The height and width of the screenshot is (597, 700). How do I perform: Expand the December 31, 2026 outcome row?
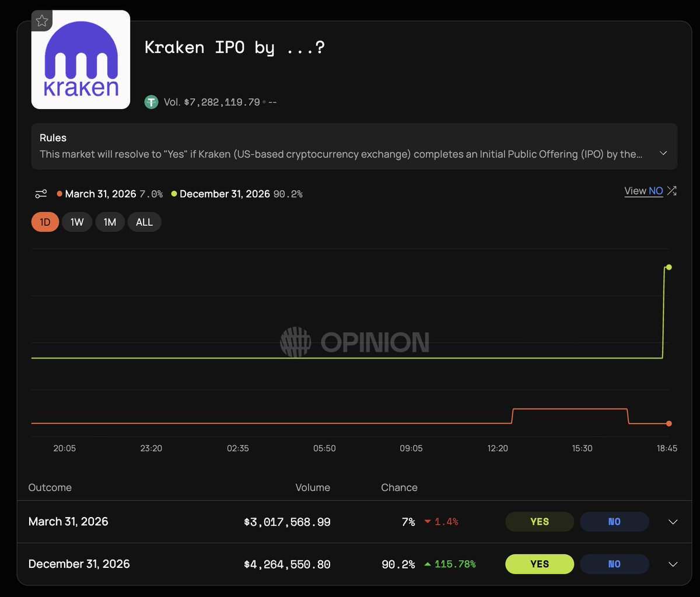coord(673,564)
